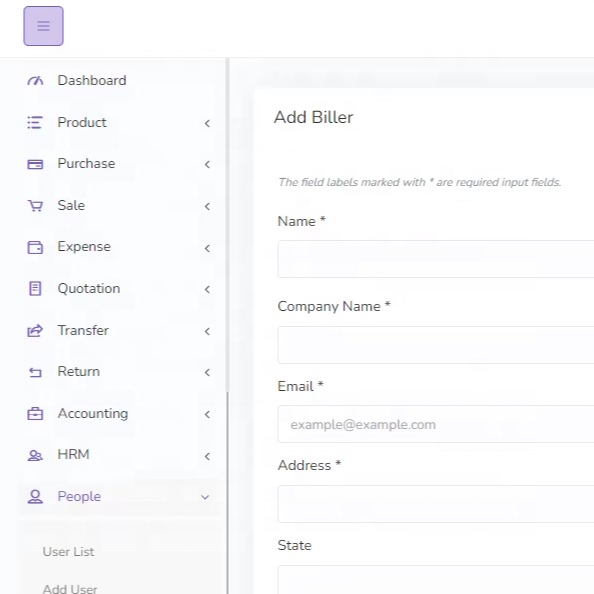Open the Quotation menu item
The width and height of the screenshot is (594, 594).
click(118, 289)
